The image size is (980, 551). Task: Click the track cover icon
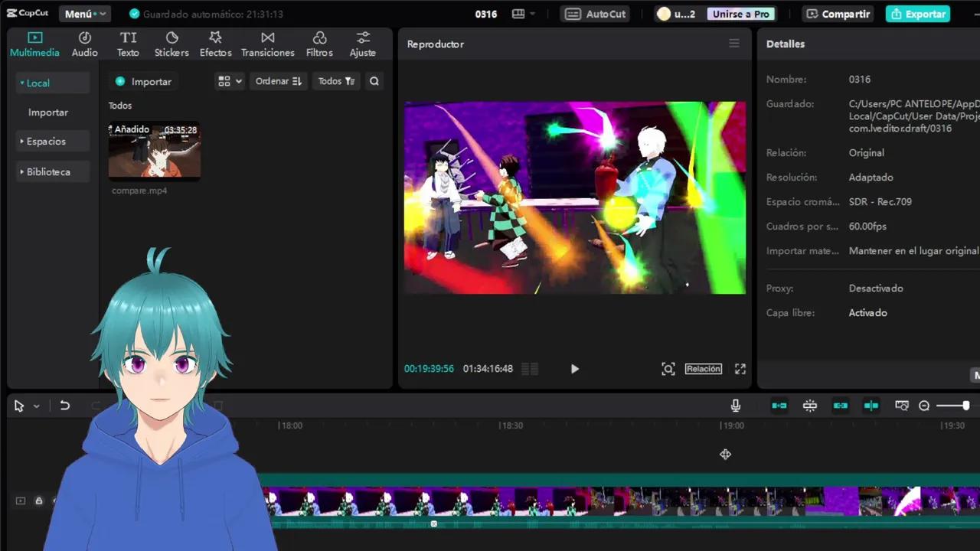(x=21, y=500)
